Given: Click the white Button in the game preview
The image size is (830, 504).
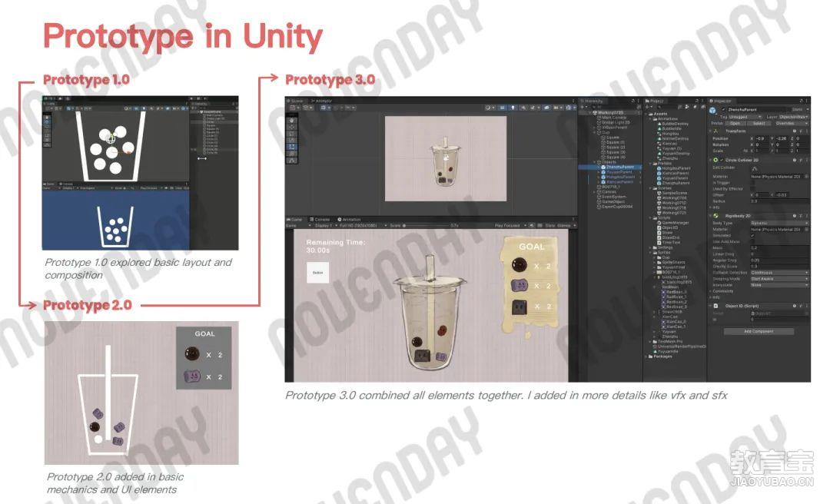Looking at the screenshot, I should [317, 273].
